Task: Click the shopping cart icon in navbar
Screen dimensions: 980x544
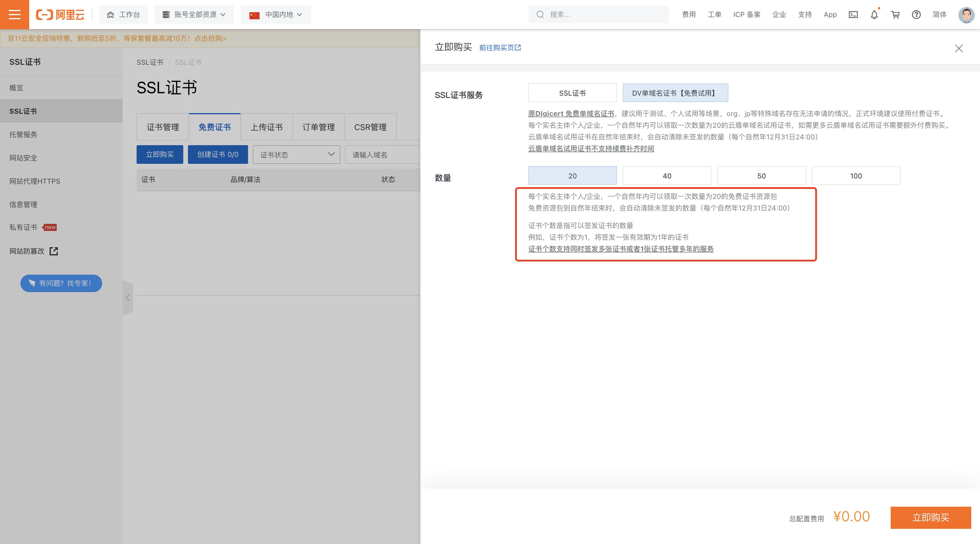Action: (x=896, y=14)
